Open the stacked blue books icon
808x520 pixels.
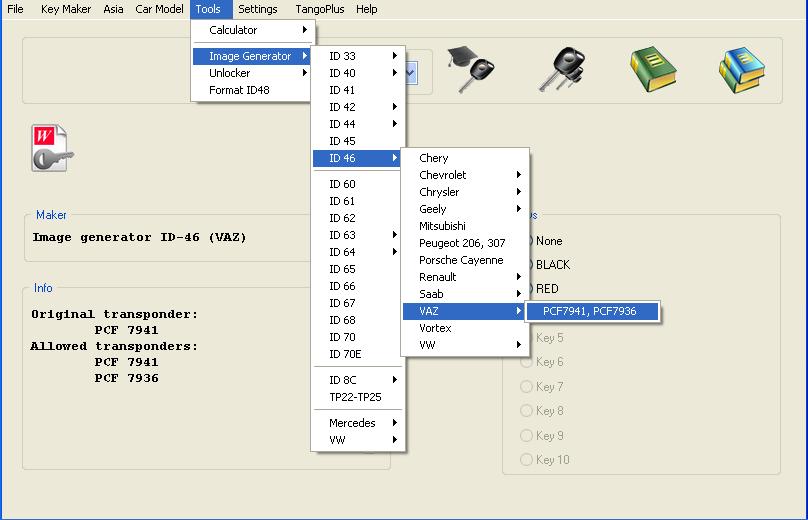click(x=742, y=70)
